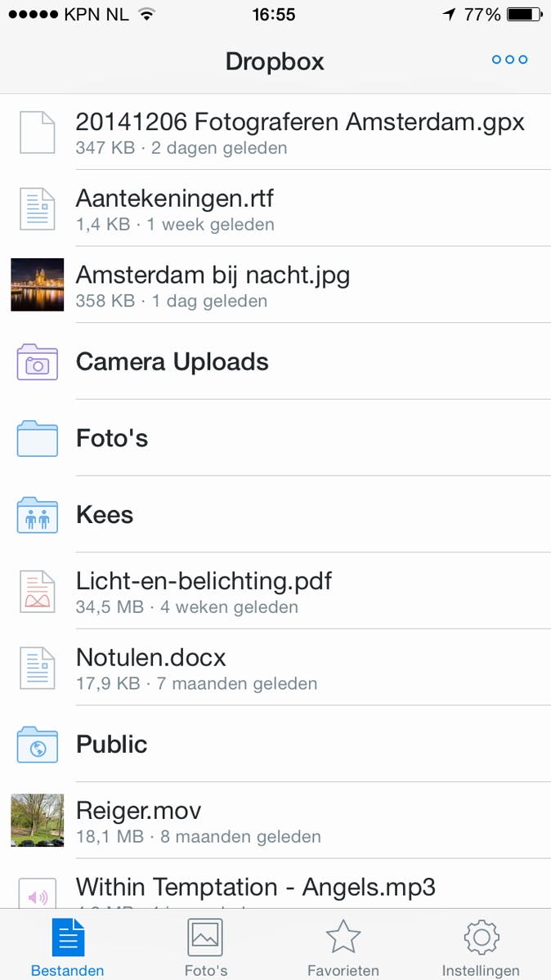Viewport: 551px width, 980px height.
Task: Switch to the Foto's tab
Action: click(x=205, y=946)
